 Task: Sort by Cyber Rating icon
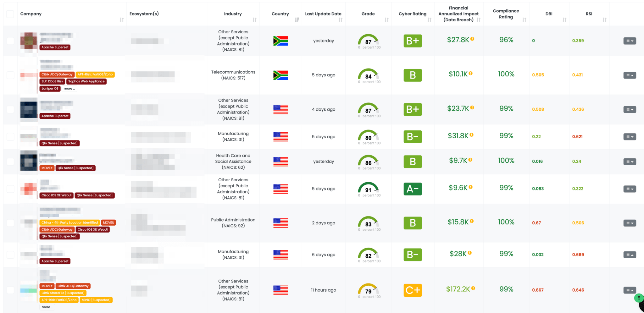429,20
